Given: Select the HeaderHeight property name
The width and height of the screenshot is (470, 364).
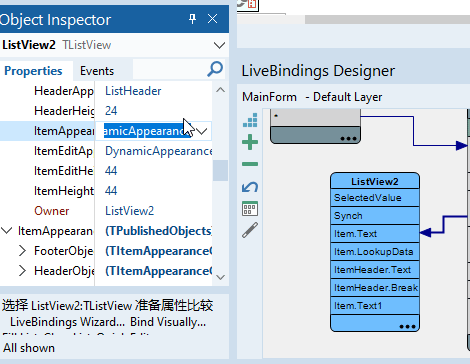Looking at the screenshot, I should [x=64, y=111].
